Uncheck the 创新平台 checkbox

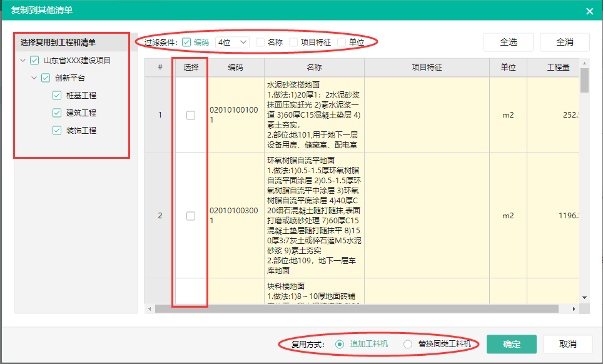click(46, 78)
